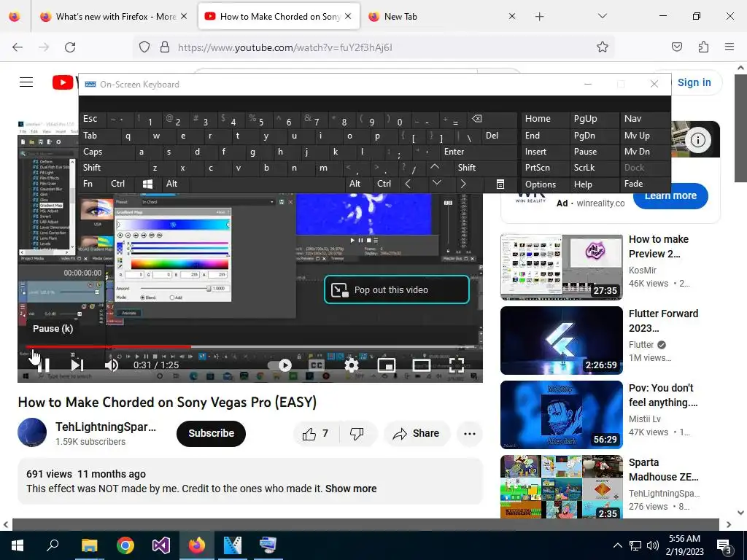Click Backspace key on On-Screen Keyboard

point(492,120)
